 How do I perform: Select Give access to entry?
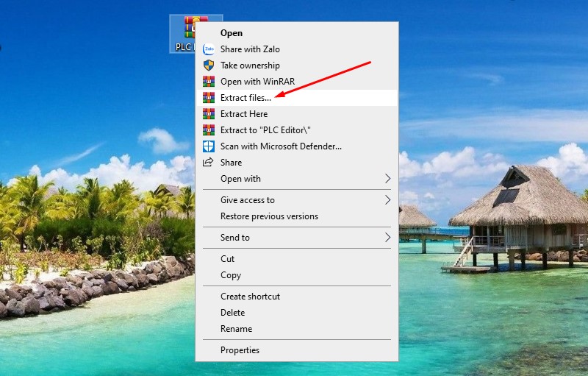pos(297,200)
